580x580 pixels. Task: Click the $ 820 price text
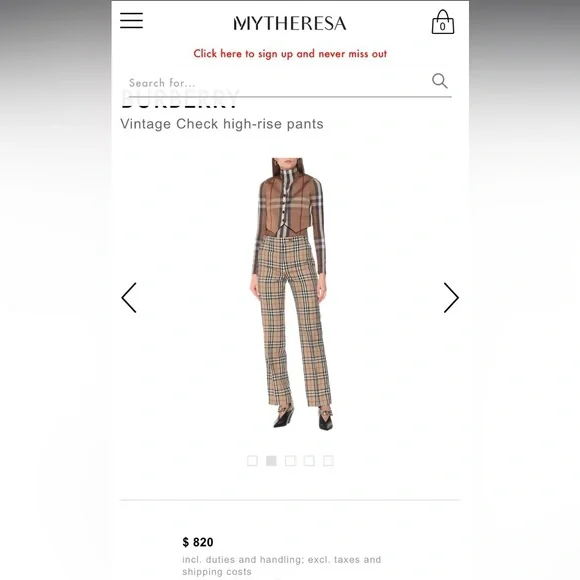[198, 542]
